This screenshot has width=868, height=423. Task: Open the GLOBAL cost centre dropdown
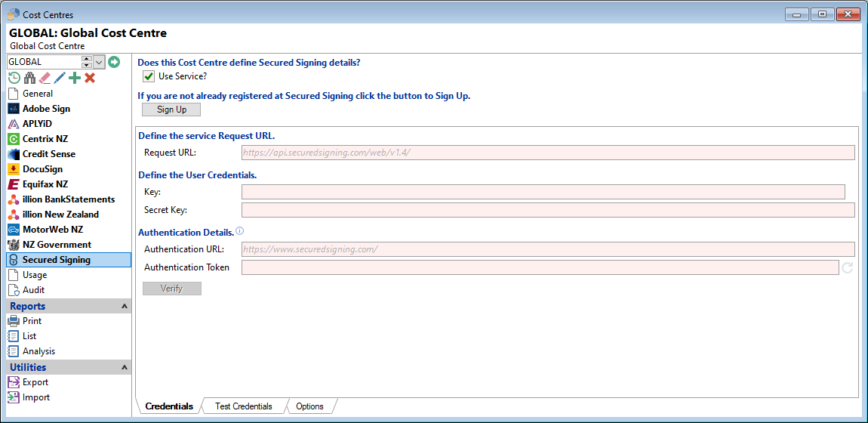point(100,62)
